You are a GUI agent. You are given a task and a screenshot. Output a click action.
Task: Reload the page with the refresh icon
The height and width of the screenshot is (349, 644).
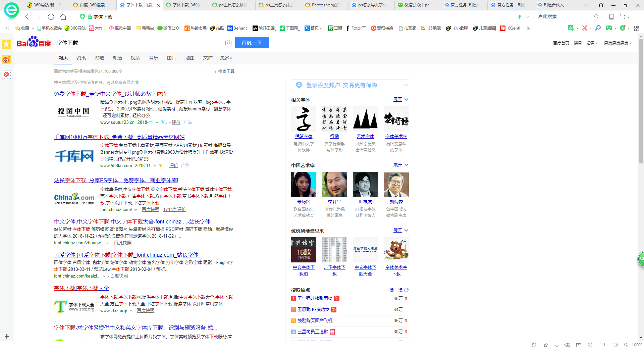(x=51, y=17)
